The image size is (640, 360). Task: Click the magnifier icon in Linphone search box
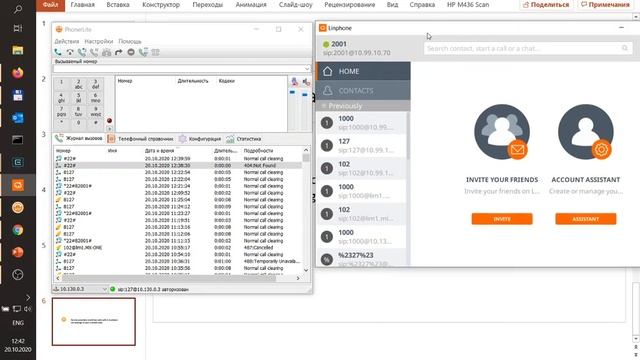pyautogui.click(x=625, y=48)
